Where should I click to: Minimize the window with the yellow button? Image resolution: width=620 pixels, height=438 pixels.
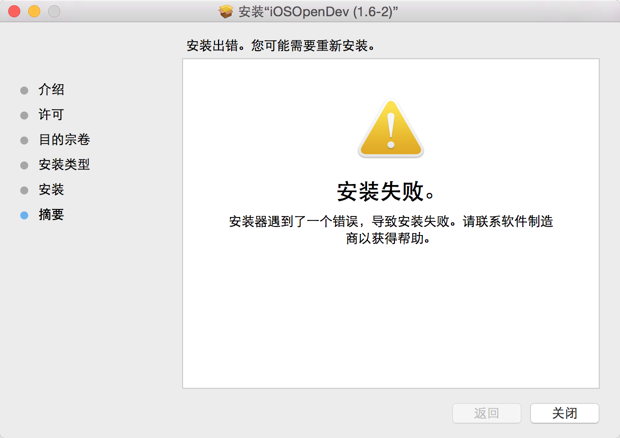pyautogui.click(x=34, y=11)
